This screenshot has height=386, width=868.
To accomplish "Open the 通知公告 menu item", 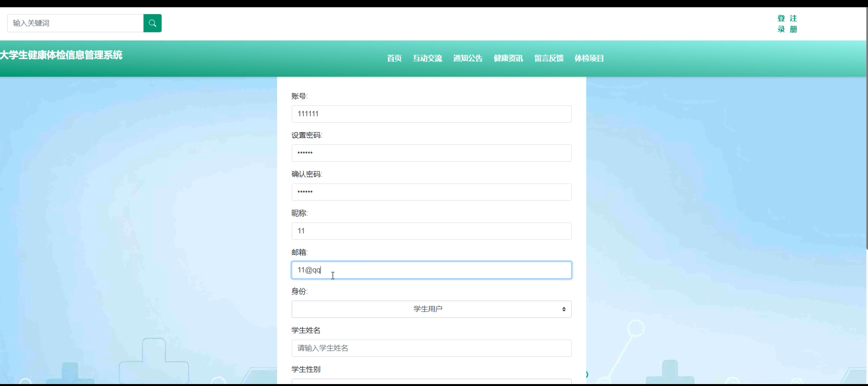I will [468, 58].
